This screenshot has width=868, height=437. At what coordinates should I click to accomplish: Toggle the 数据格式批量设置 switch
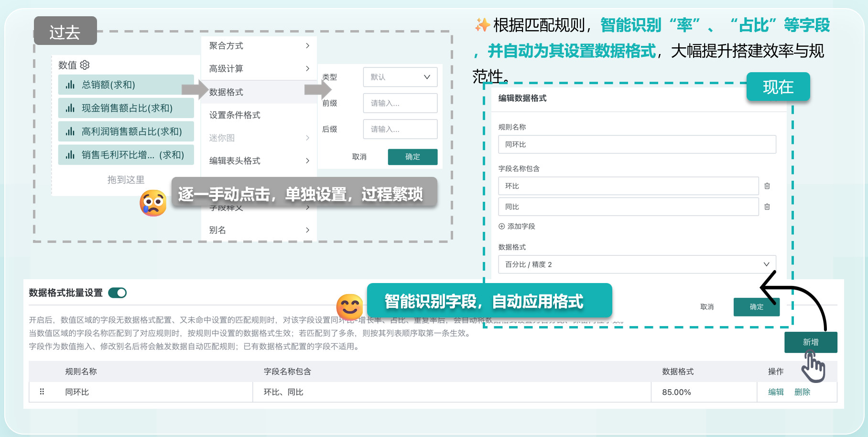click(x=118, y=293)
